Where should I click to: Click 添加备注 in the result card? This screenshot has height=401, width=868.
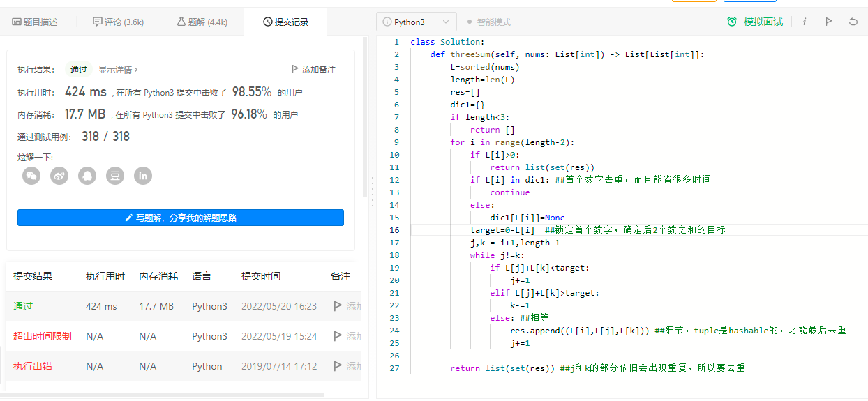pyautogui.click(x=313, y=70)
